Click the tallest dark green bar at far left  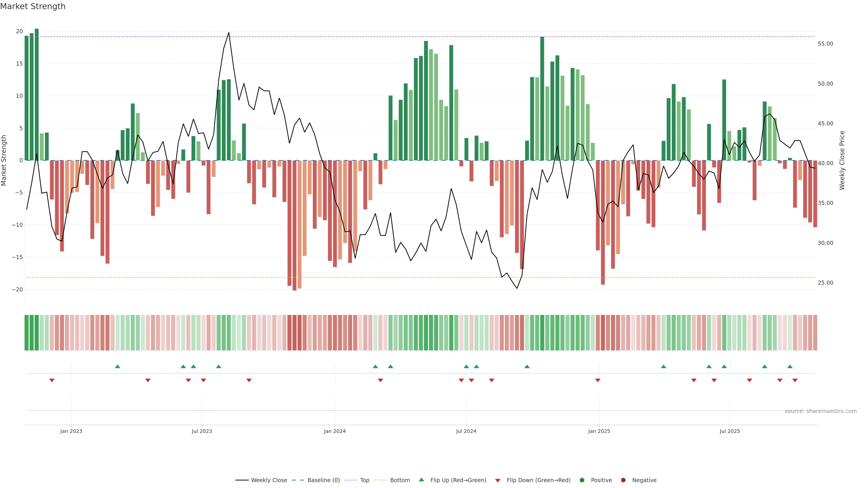[37, 94]
